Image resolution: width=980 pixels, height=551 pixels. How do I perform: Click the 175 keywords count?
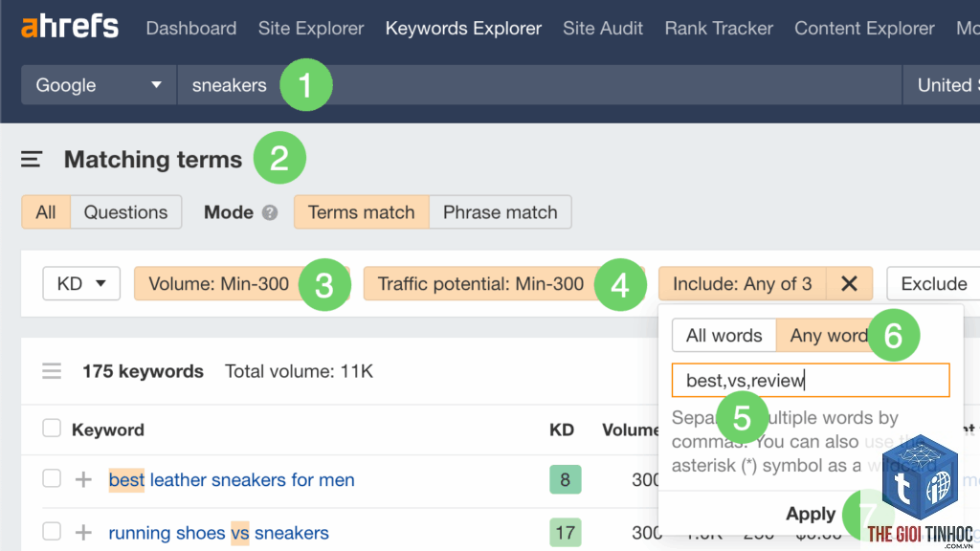coord(144,371)
